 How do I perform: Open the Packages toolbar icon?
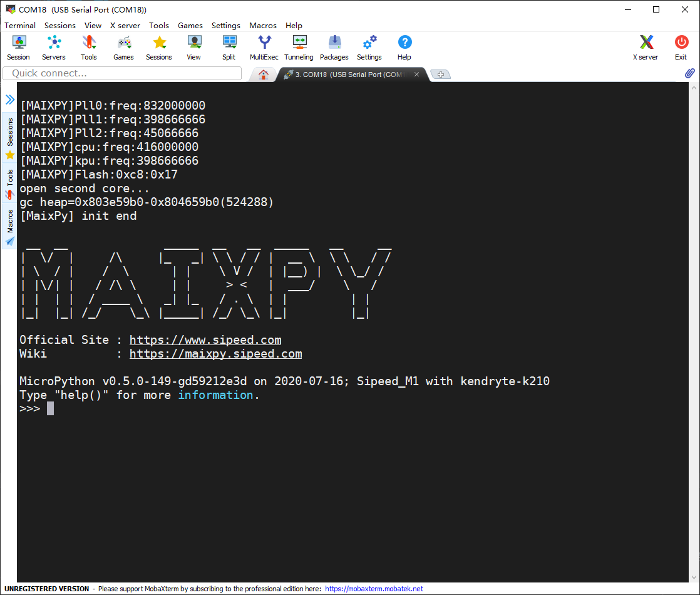click(334, 48)
